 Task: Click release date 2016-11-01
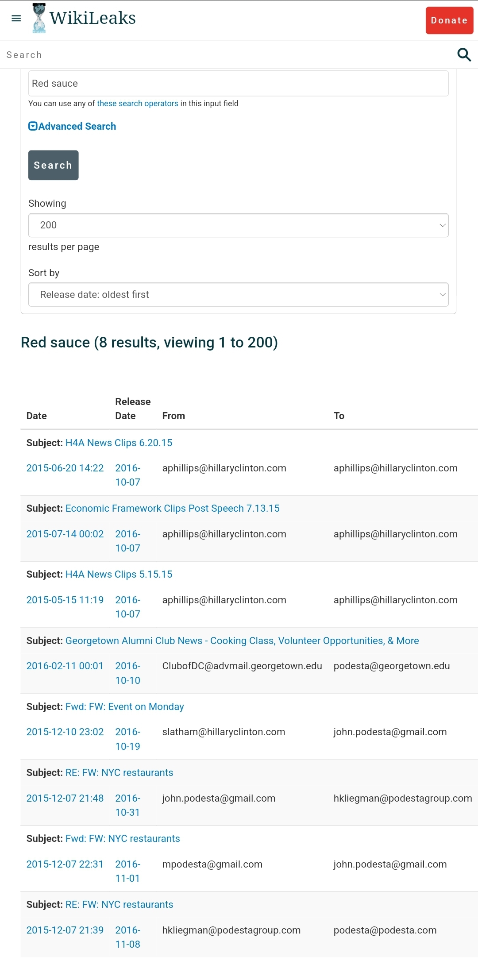128,871
